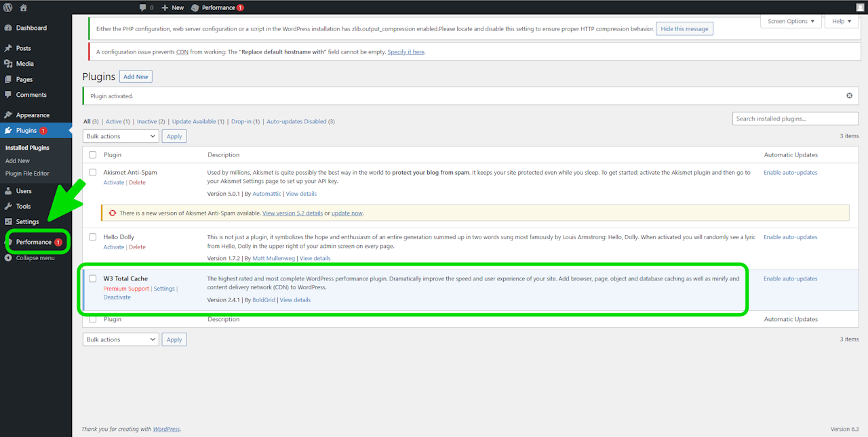Screen dimensions: 868x437
Task: Click Hide this message button
Action: (684, 29)
